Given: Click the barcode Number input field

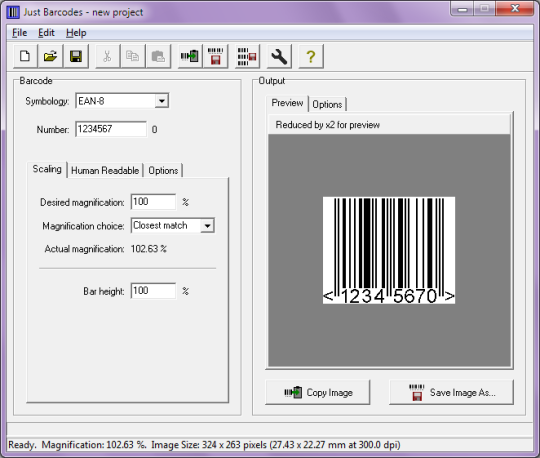Looking at the screenshot, I should pyautogui.click(x=111, y=129).
